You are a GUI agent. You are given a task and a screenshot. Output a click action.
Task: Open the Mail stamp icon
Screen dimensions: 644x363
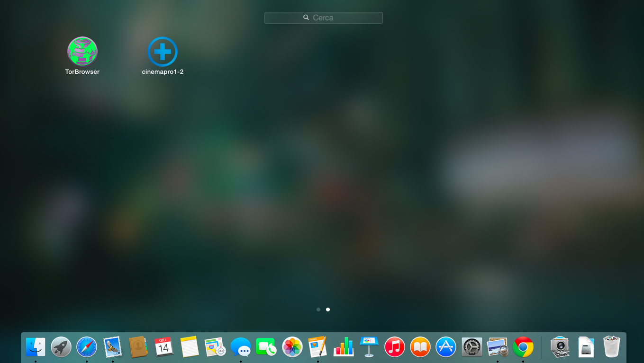tap(112, 347)
